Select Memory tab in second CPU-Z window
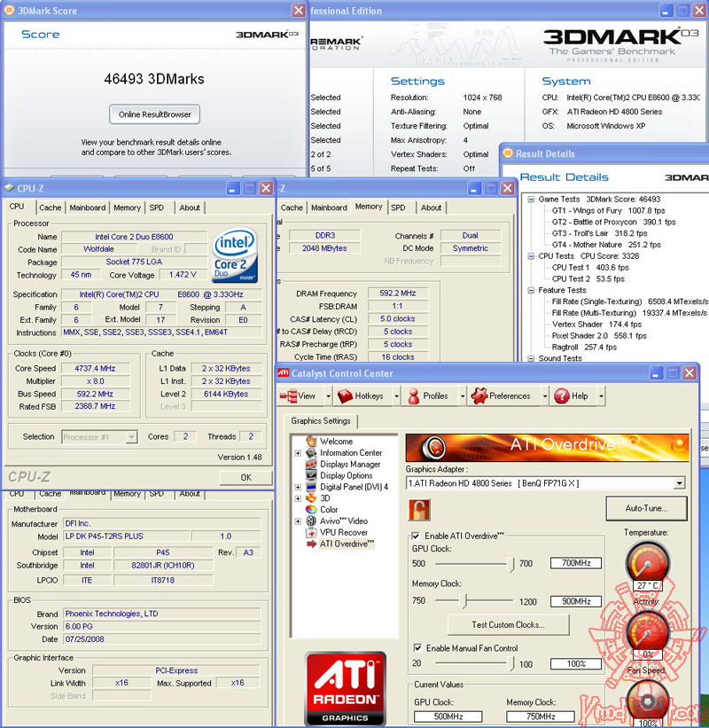Screen dimensions: 709x728 [x=369, y=207]
